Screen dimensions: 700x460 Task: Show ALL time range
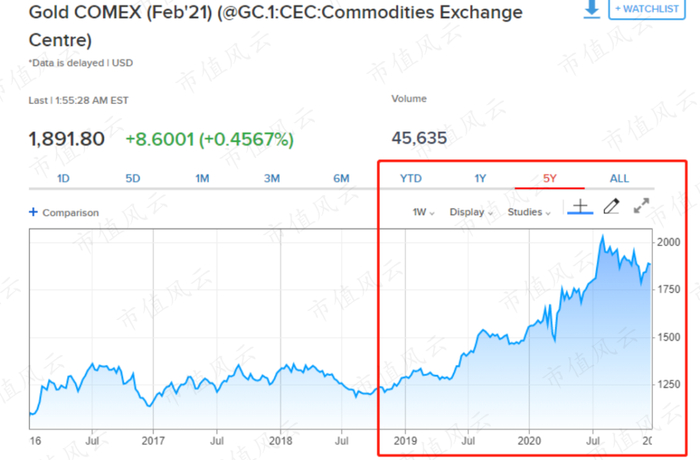pos(619,178)
